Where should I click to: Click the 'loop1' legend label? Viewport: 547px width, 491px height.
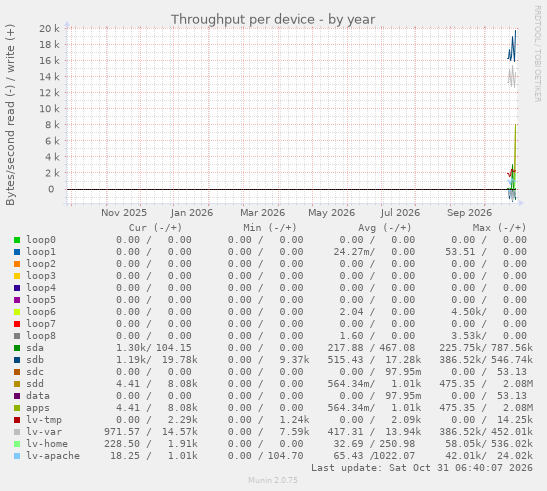tap(41, 252)
